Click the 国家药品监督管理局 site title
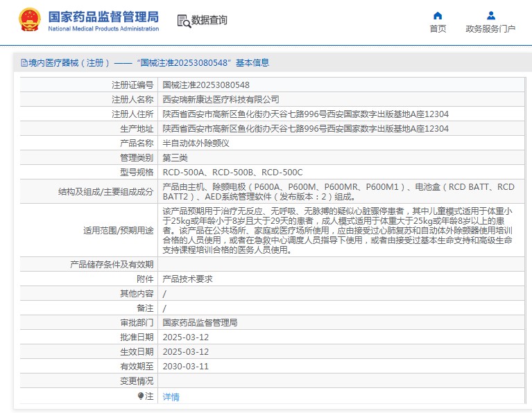The image size is (532, 413). (x=103, y=16)
